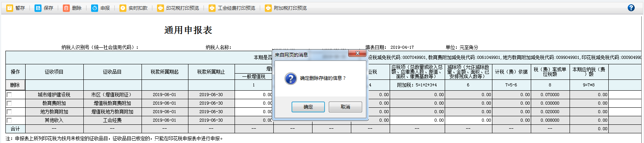Image resolution: width=644 pixels, height=143 pixels.
Task: Click the 印花税打印预览 print preview icon
Action: point(161,8)
